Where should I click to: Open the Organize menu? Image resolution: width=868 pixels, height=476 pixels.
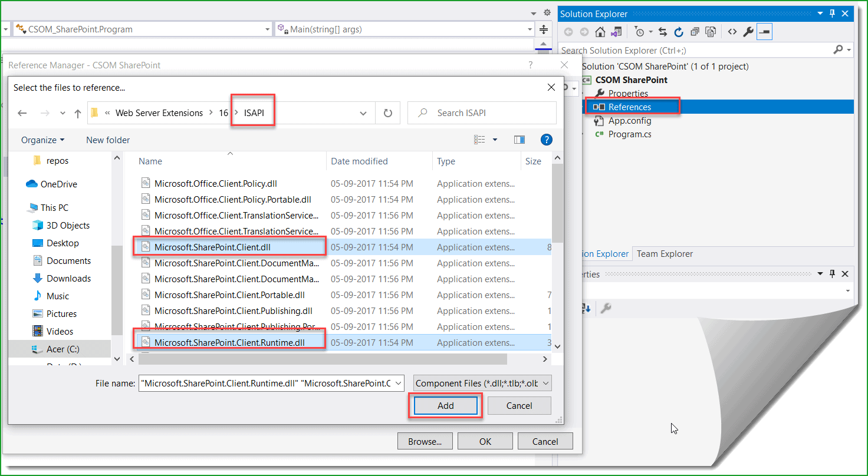click(42, 140)
